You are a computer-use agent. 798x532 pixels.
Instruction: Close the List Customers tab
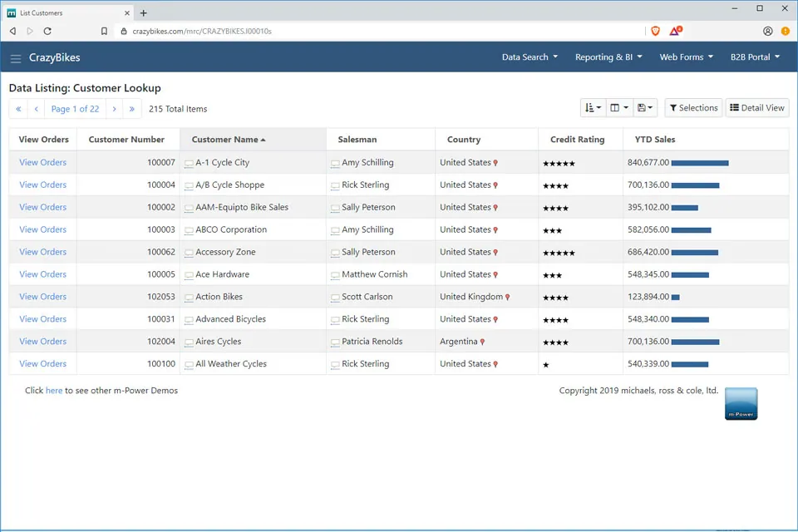pos(126,12)
